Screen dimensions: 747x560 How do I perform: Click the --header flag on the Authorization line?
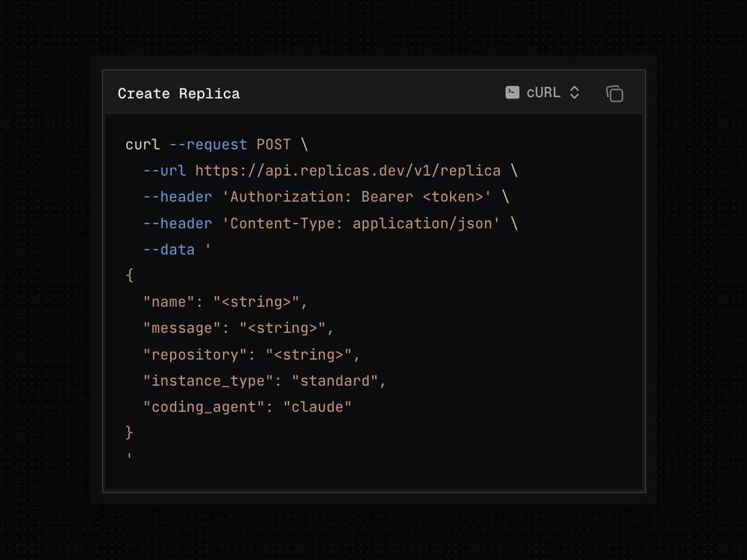tap(178, 197)
